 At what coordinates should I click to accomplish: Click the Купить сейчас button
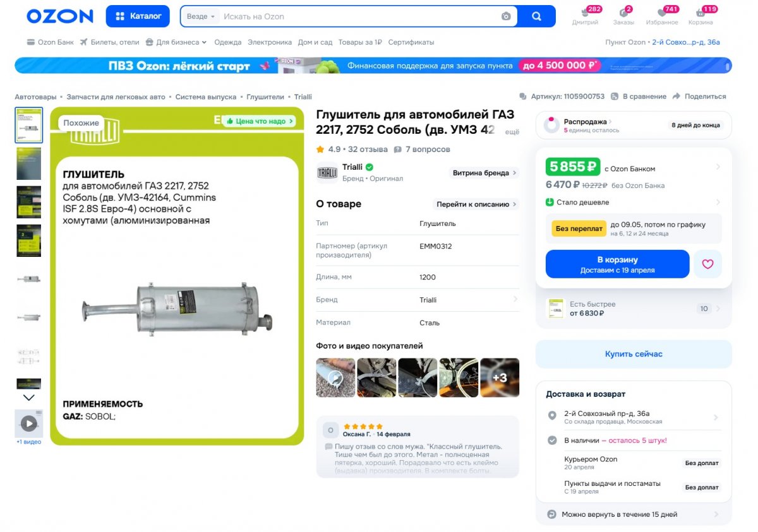[x=634, y=354]
